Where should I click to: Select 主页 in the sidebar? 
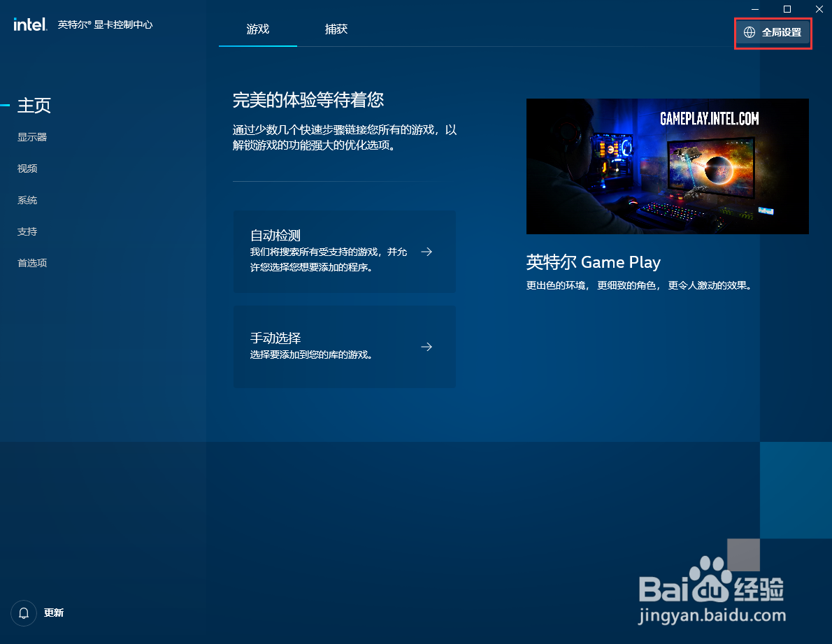(34, 105)
